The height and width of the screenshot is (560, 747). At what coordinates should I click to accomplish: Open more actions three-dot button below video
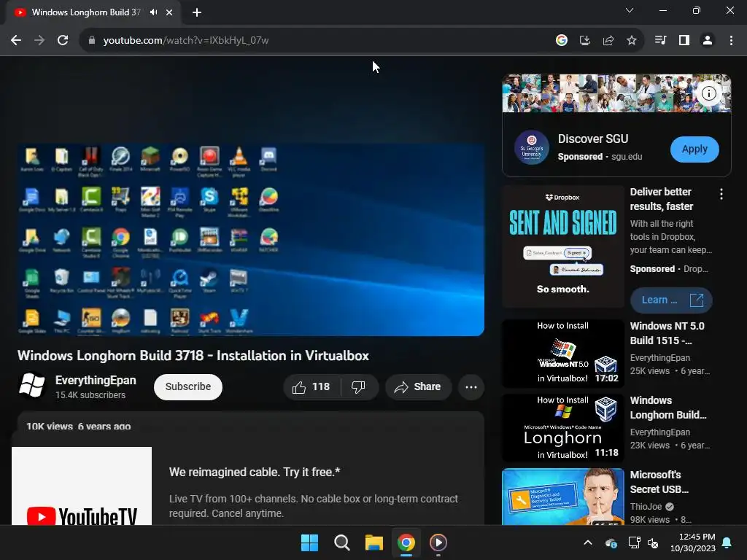(471, 387)
